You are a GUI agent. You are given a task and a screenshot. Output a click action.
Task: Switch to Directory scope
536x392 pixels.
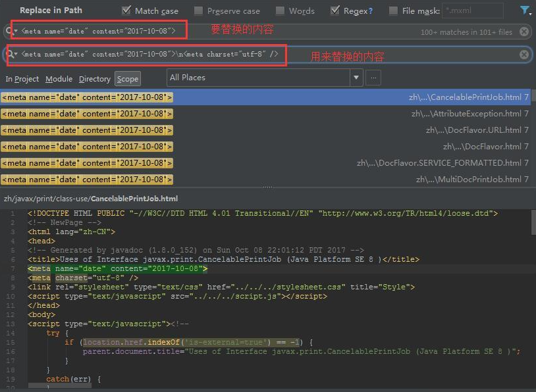pos(95,79)
